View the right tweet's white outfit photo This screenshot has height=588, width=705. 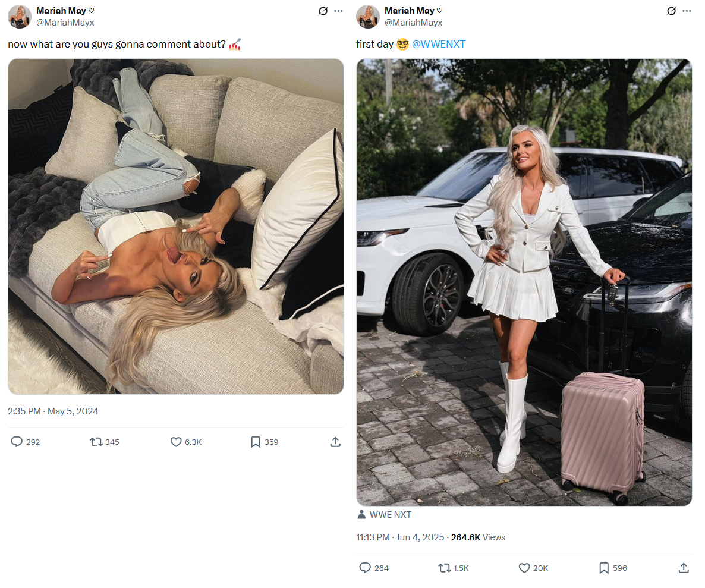coord(524,282)
